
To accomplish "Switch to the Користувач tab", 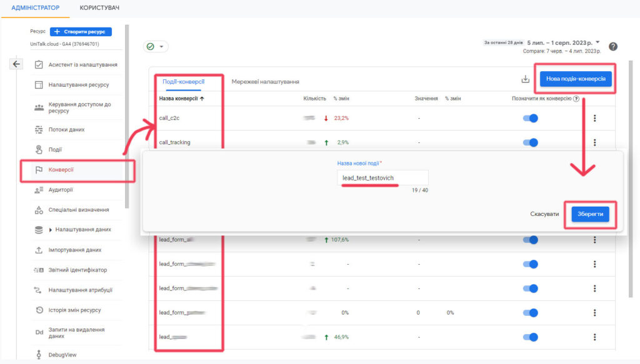I will (99, 8).
